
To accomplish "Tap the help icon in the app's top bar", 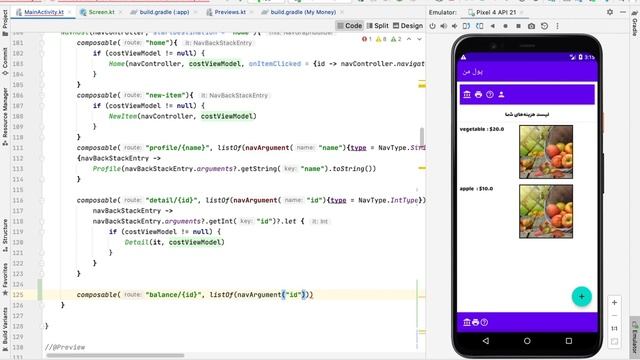I will click(490, 94).
